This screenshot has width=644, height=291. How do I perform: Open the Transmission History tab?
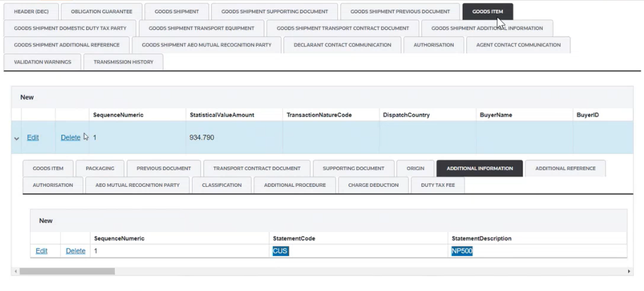[x=123, y=62]
